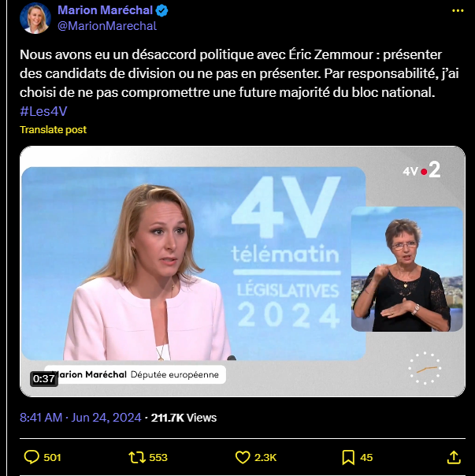Play the embedded Télématin video
This screenshot has width=475, height=476.
tap(243, 271)
